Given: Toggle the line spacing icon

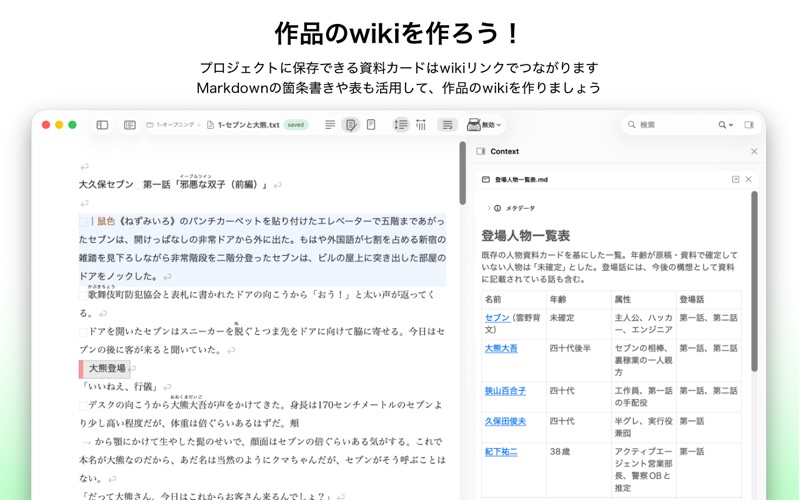Looking at the screenshot, I should [401, 125].
